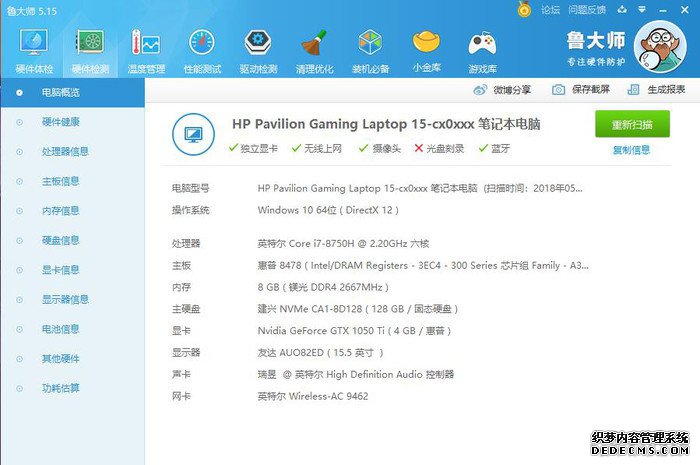Click 复制信息 copy info link

pyautogui.click(x=631, y=150)
